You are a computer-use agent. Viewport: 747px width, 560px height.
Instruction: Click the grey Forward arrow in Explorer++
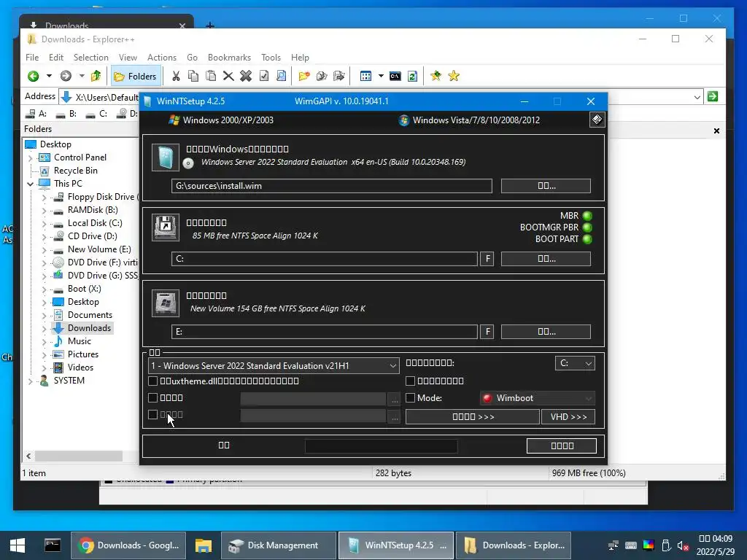coord(66,76)
